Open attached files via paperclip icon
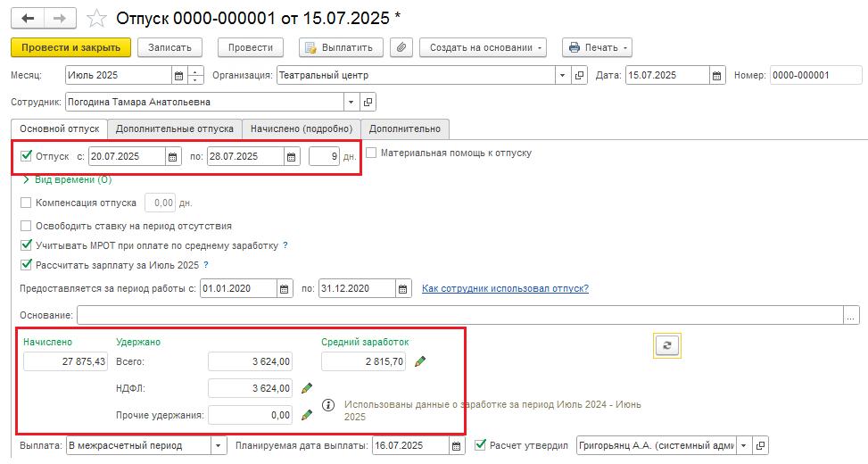The height and width of the screenshot is (464, 868). [401, 47]
